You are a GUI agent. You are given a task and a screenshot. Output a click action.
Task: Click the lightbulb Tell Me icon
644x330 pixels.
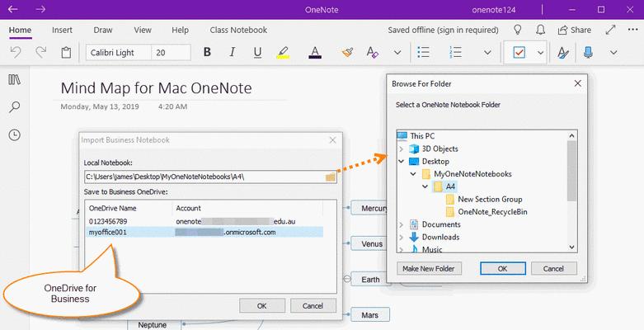pyautogui.click(x=518, y=30)
